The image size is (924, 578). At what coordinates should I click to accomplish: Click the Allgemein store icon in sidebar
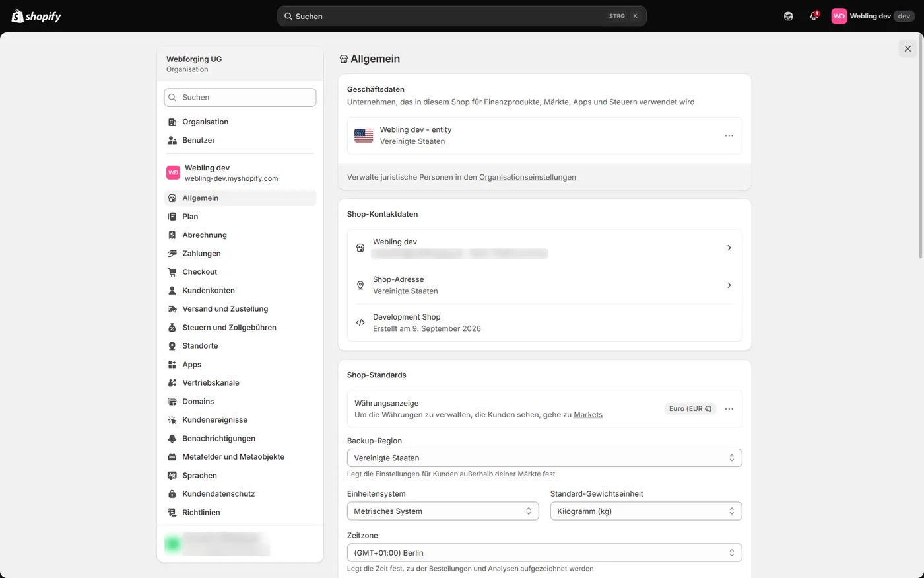[x=172, y=198]
